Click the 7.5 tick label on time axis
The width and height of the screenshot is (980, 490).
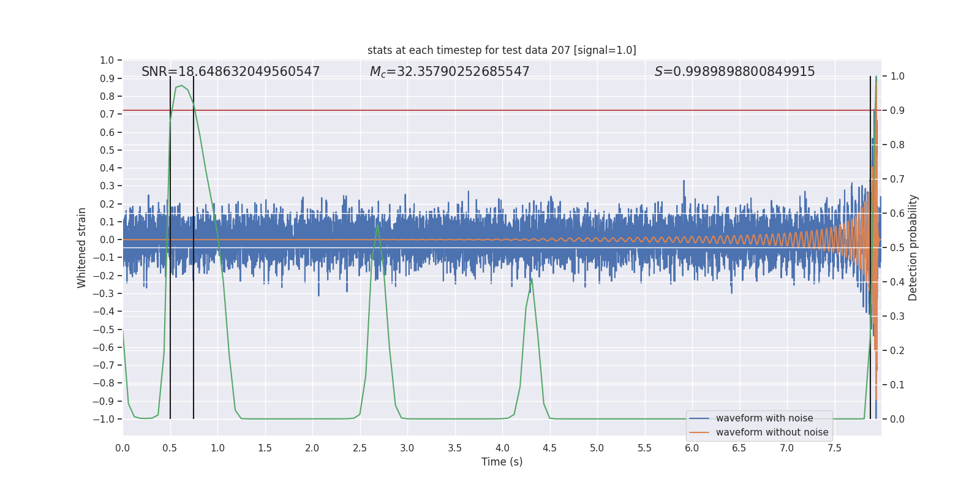834,448
